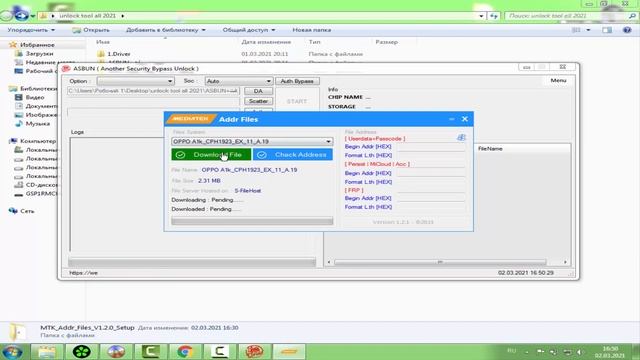The image size is (640, 360).
Task: Click the Download File button
Action: pyautogui.click(x=211, y=155)
